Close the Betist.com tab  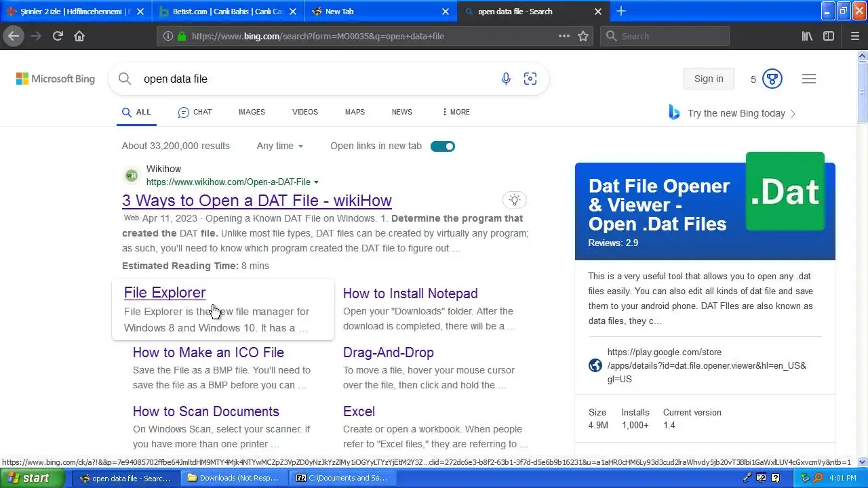[293, 11]
